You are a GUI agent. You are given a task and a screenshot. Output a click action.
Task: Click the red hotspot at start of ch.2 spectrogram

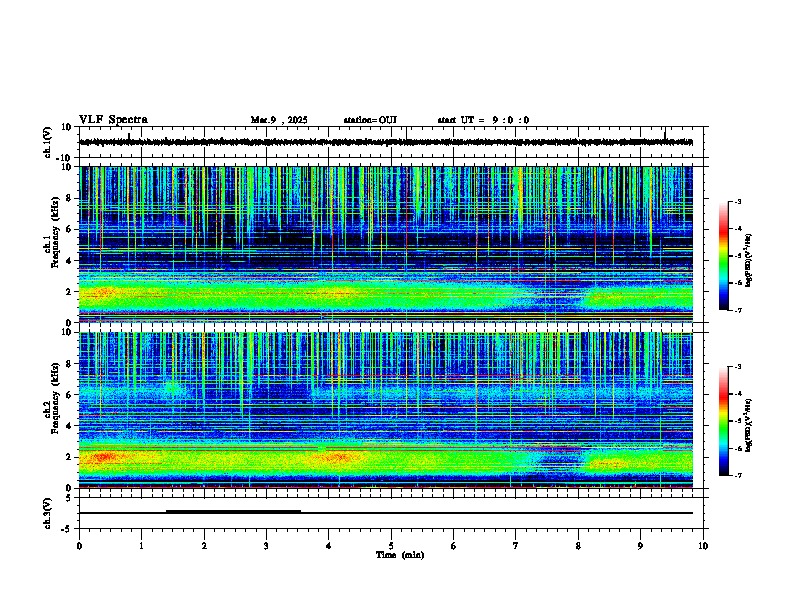(x=105, y=457)
